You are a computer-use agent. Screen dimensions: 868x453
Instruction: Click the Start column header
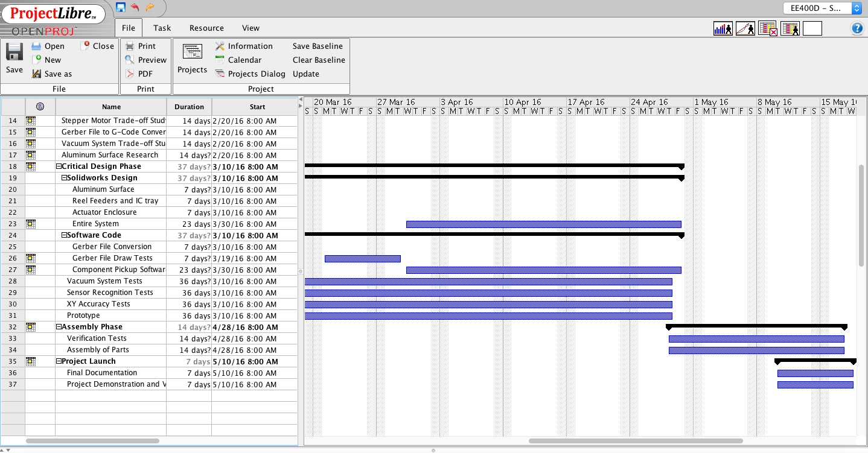click(x=257, y=107)
